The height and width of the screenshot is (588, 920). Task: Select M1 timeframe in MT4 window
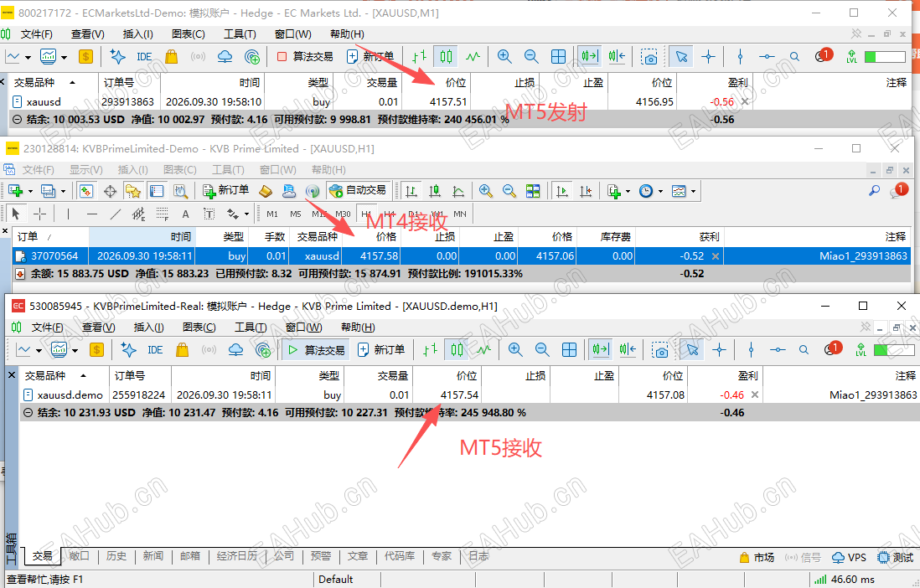point(272,214)
